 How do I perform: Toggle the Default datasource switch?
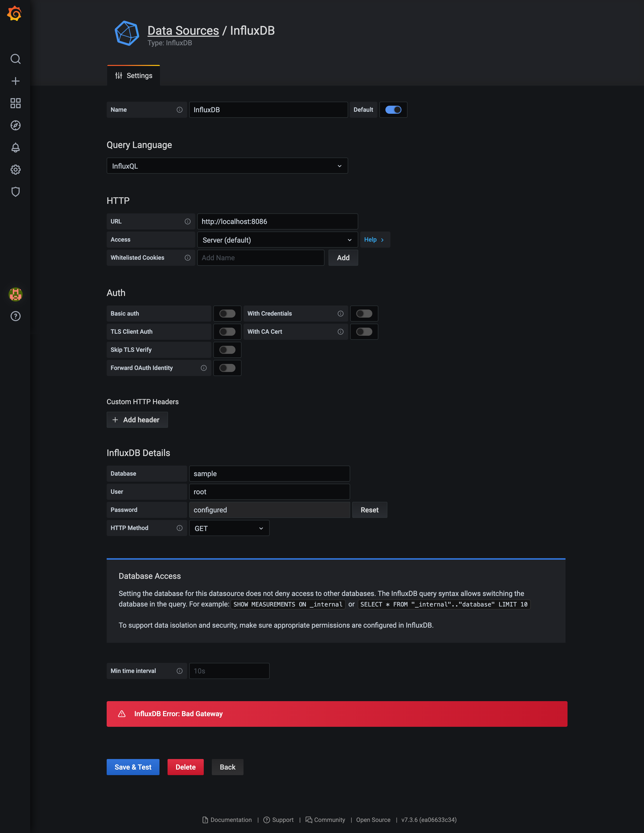[x=393, y=110]
